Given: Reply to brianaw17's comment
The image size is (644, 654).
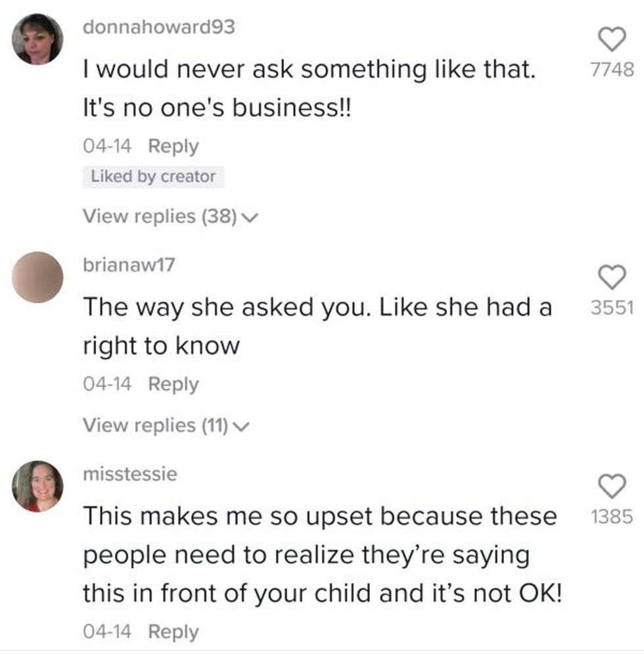Looking at the screenshot, I should point(173,384).
